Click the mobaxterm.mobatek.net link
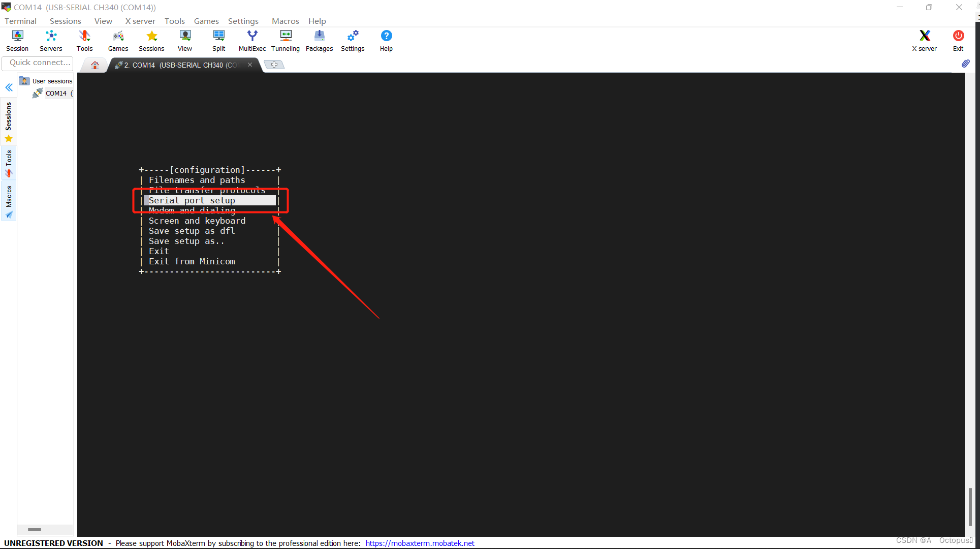980x549 pixels. coord(420,543)
